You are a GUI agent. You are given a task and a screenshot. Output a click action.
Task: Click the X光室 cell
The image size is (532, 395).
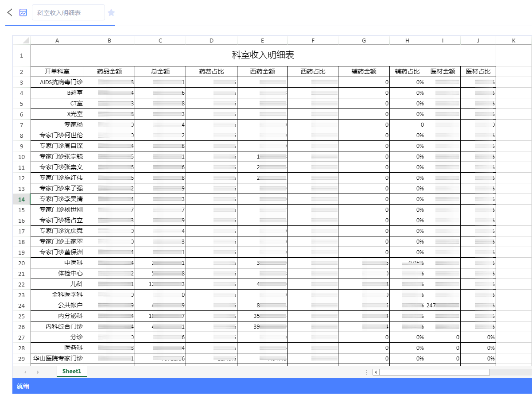coord(57,114)
